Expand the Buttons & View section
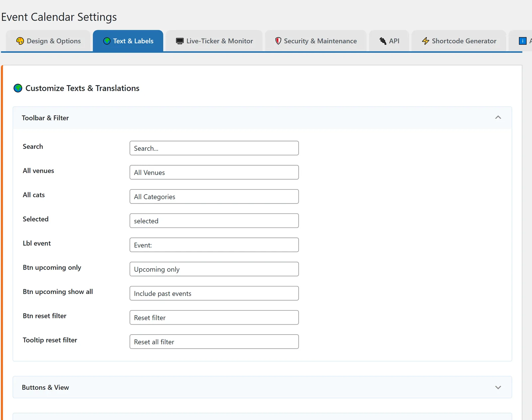This screenshot has height=420, width=532. [x=498, y=387]
